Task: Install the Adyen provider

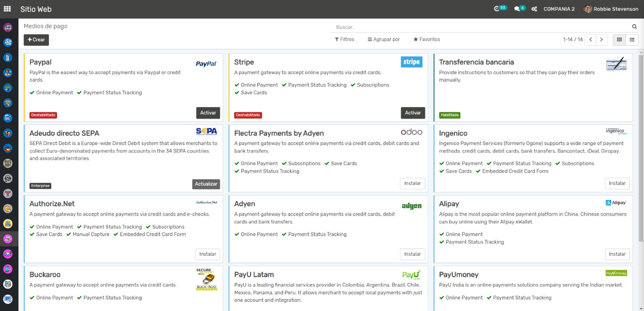Action: tap(412, 254)
